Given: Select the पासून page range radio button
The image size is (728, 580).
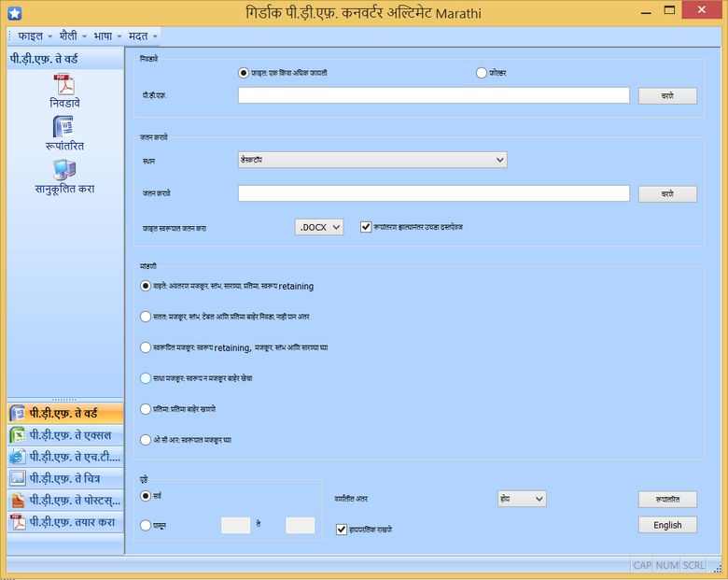Looking at the screenshot, I should click(146, 526).
